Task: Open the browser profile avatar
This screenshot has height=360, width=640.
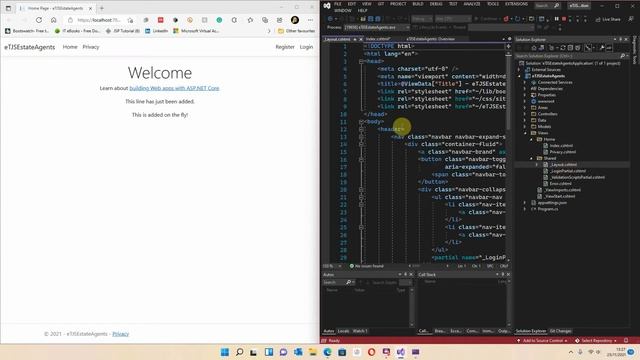Action: (295, 20)
